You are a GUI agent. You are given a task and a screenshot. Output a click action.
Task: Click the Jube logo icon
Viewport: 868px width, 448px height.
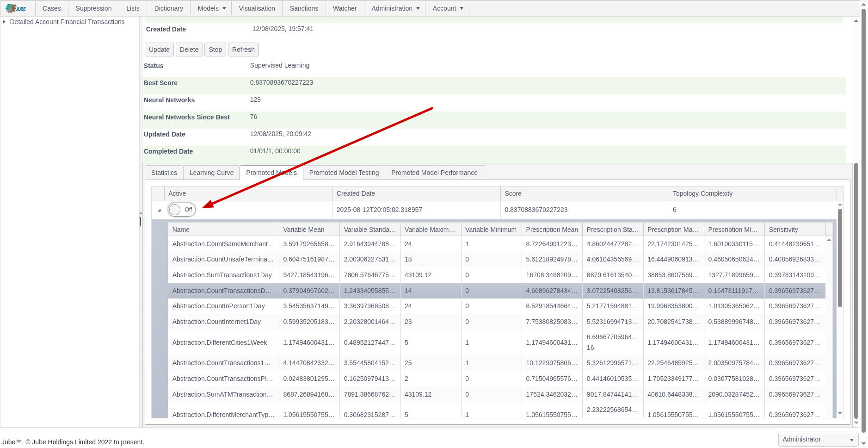pyautogui.click(x=16, y=8)
